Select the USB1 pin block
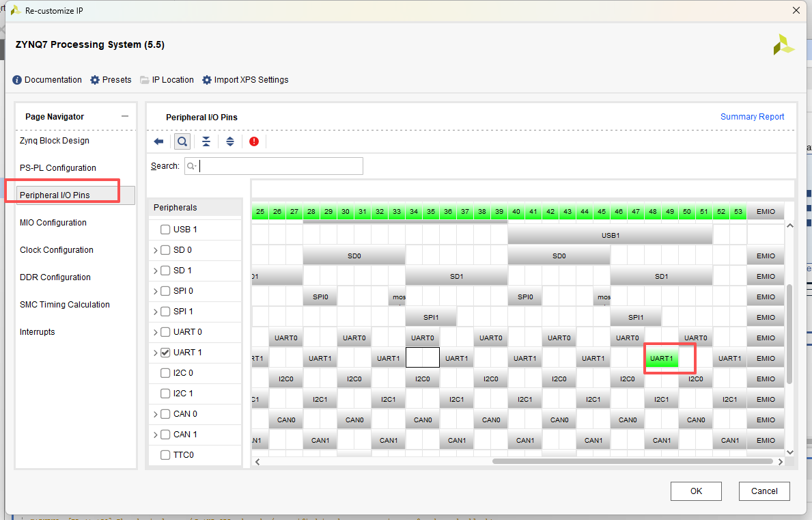Image resolution: width=812 pixels, height=520 pixels. 610,235
